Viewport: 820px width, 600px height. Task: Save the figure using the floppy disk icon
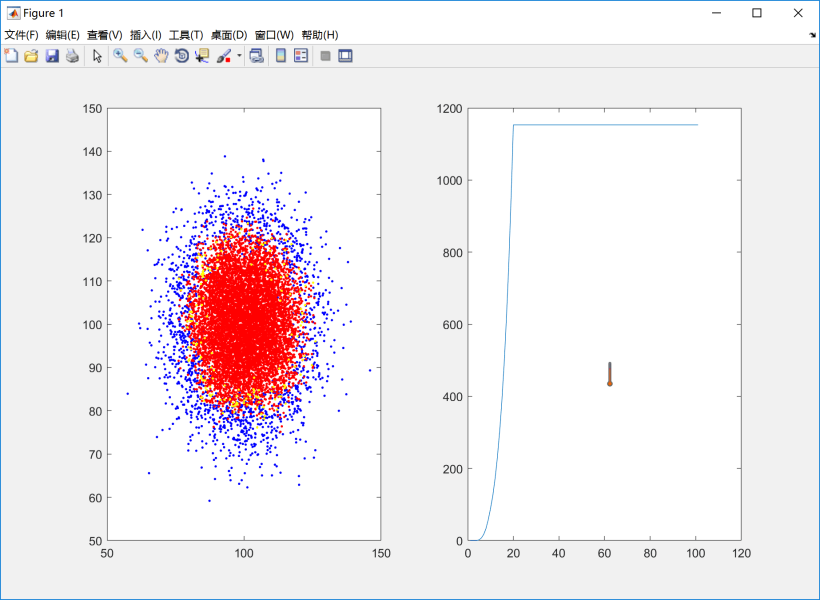52,55
